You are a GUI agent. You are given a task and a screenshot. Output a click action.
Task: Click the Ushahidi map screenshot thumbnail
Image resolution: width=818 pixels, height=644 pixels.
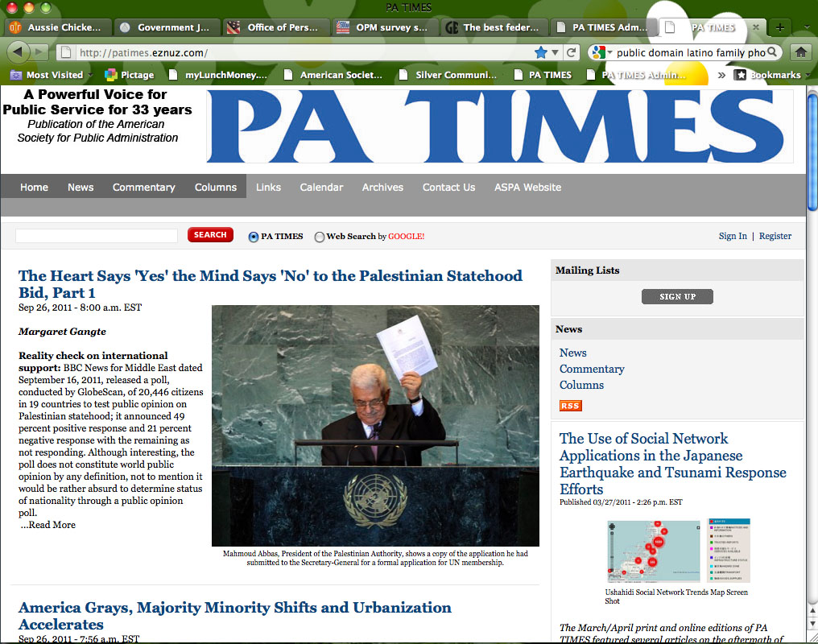653,551
